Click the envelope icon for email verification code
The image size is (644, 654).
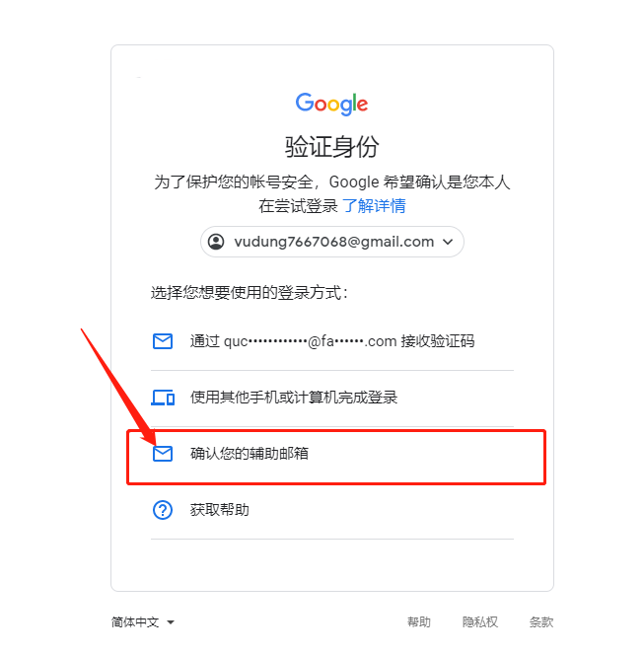(x=163, y=341)
